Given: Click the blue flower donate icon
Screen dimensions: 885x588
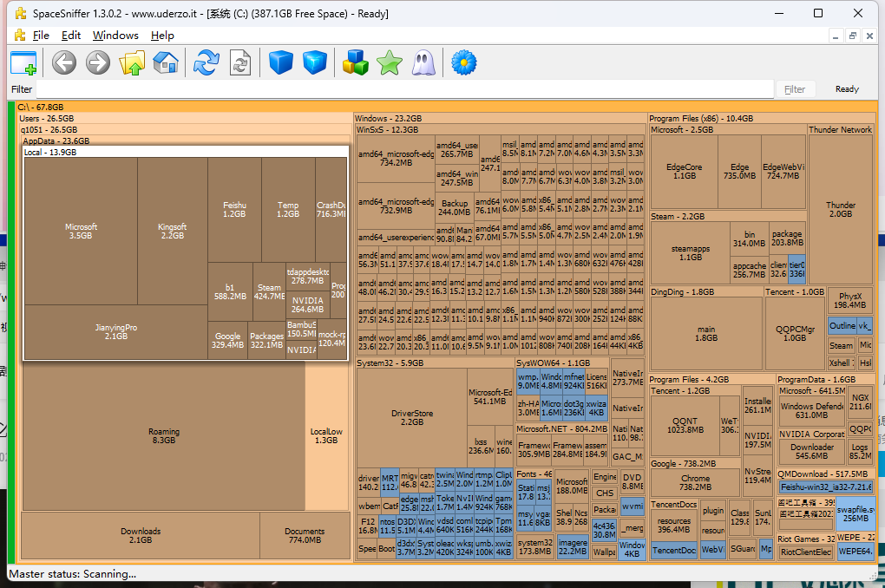Looking at the screenshot, I should (x=464, y=62).
